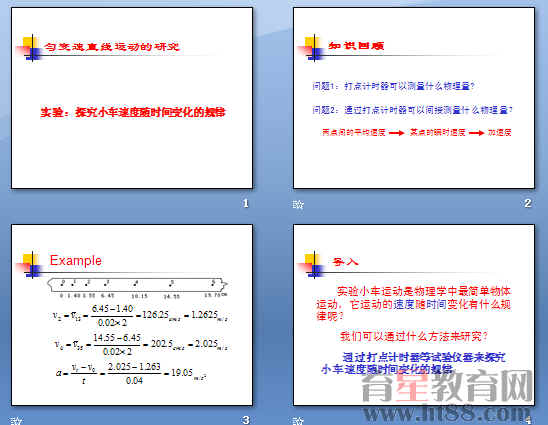
Task: Click the first red arrow on slide 2
Action: coord(396,133)
